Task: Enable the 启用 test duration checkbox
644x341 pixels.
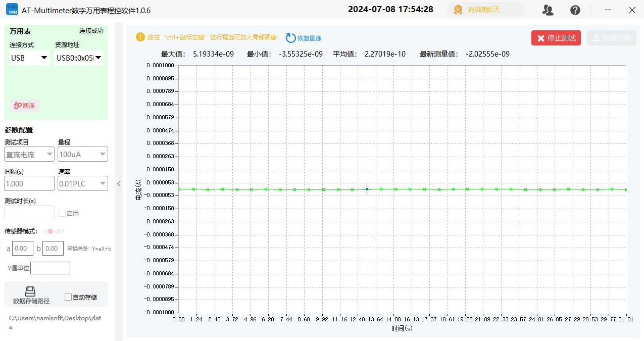Action: pos(62,213)
